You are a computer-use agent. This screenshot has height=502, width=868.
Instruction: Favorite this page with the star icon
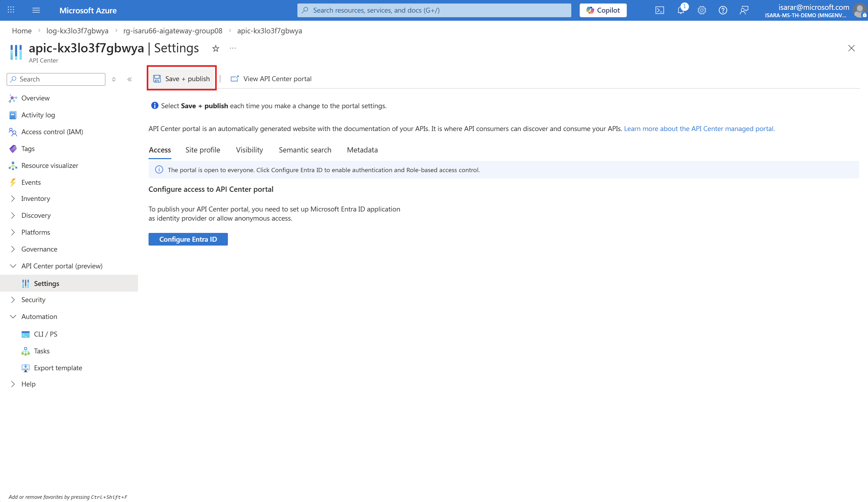(x=216, y=48)
